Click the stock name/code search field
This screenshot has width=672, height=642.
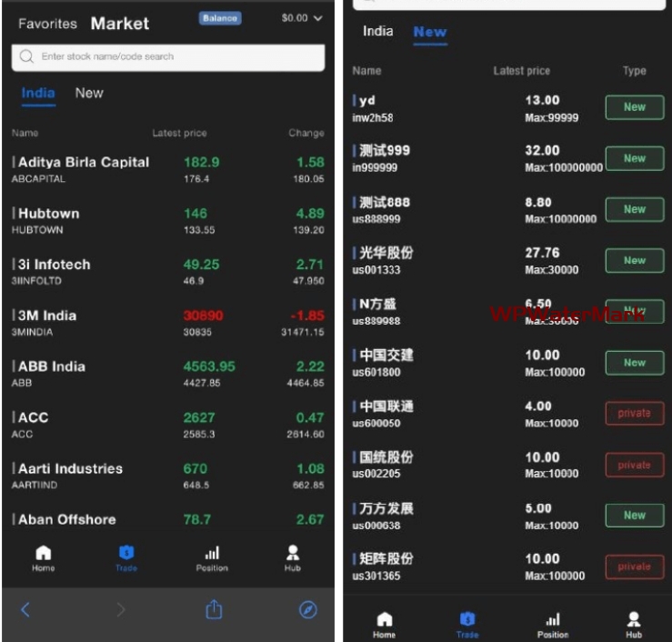tap(168, 57)
